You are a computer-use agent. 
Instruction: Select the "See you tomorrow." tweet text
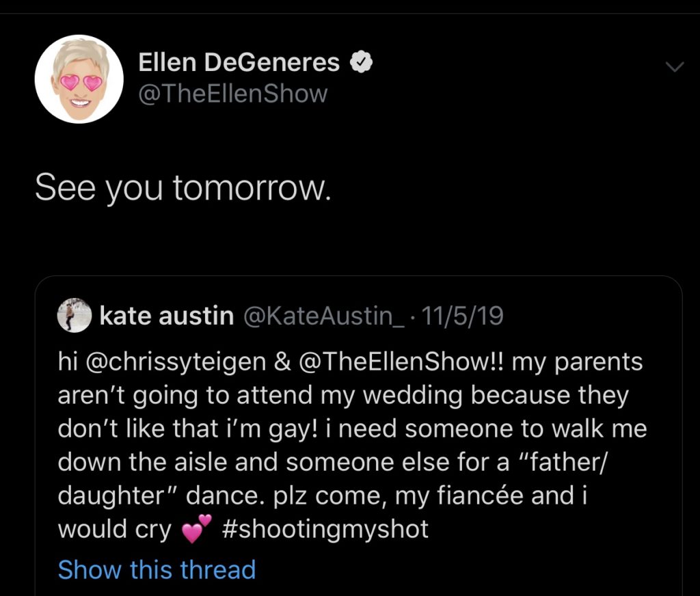183,187
